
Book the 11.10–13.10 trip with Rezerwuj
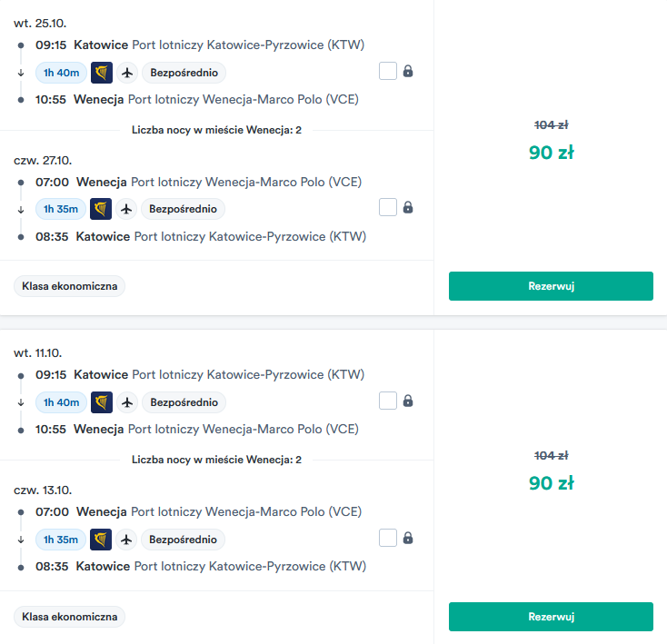click(x=551, y=617)
